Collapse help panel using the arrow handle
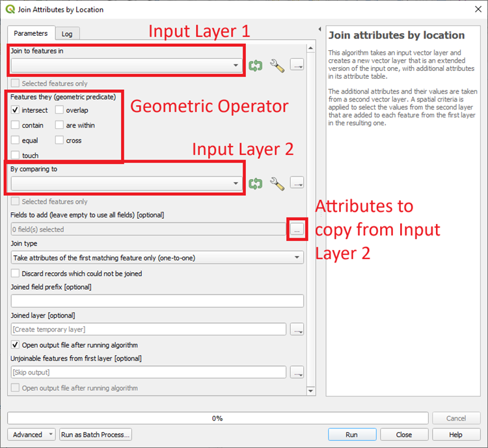This screenshot has height=448, width=488. point(319,30)
